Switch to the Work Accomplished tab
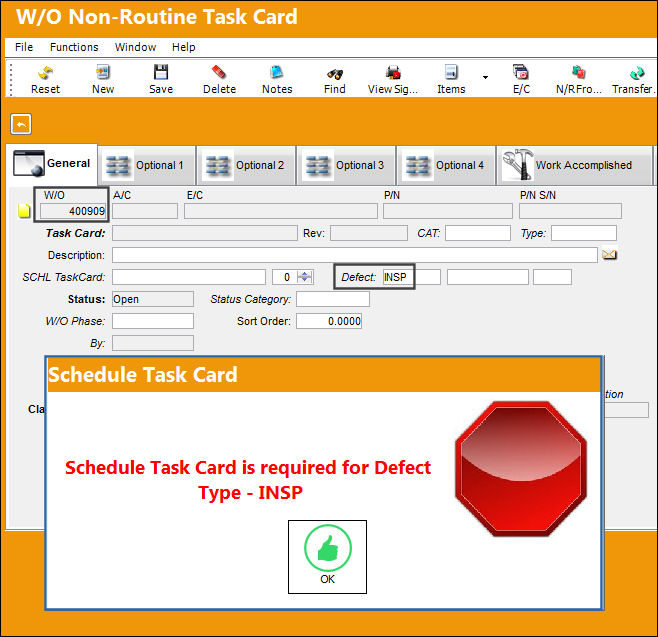This screenshot has height=637, width=658. tap(574, 165)
